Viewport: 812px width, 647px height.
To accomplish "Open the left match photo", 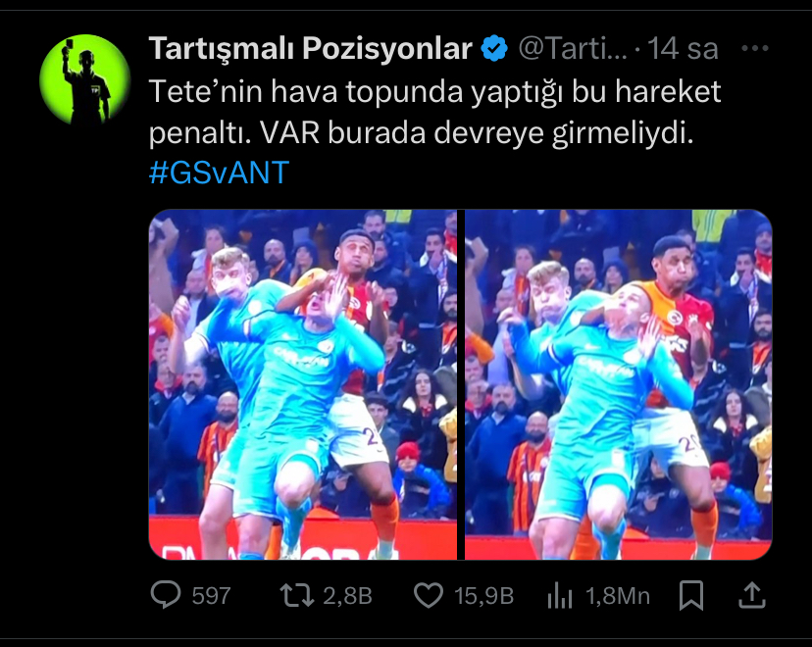I will (x=303, y=384).
